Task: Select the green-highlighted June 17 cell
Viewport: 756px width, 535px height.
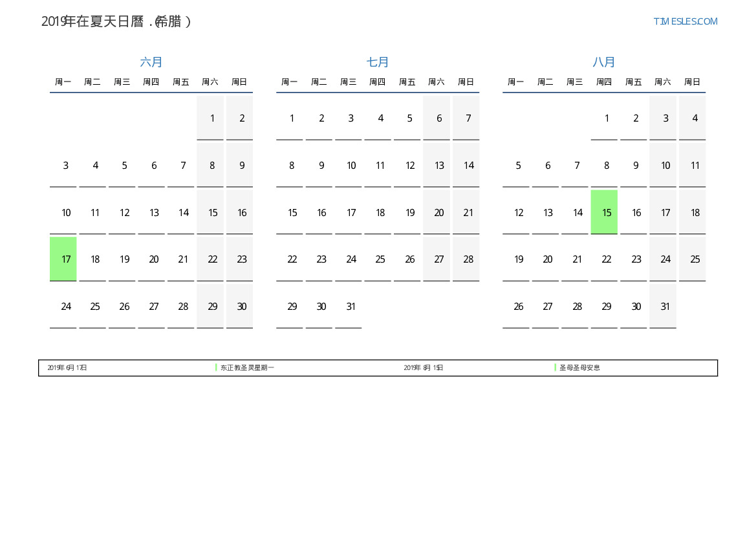Action: pos(63,259)
